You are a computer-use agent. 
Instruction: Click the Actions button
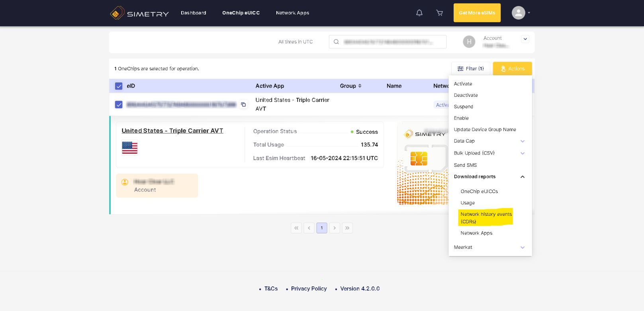tap(512, 68)
